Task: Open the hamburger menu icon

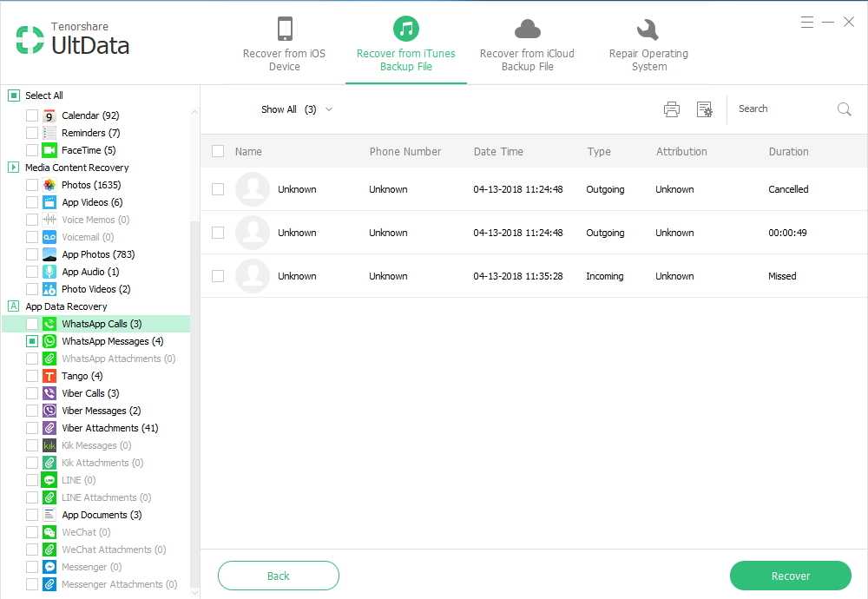Action: tap(807, 22)
